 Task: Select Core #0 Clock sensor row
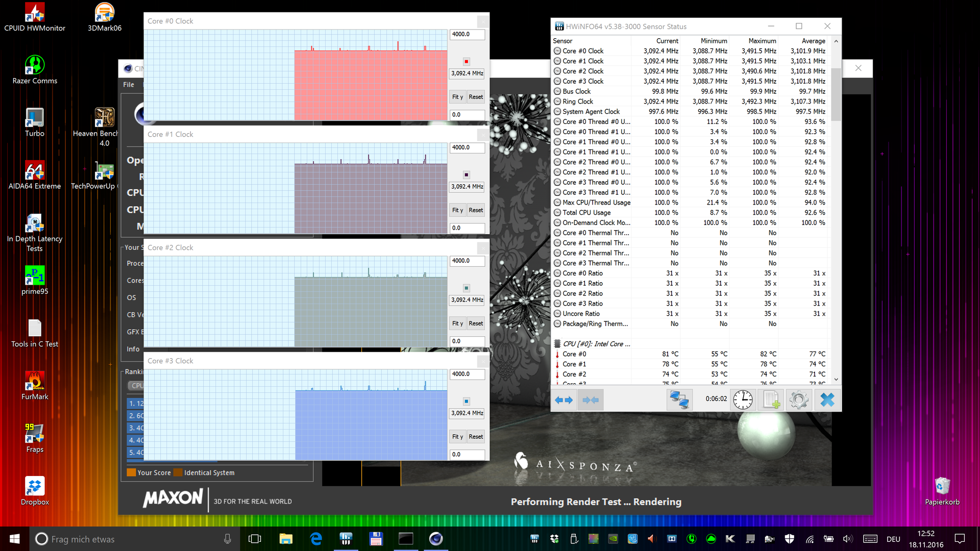coord(691,51)
